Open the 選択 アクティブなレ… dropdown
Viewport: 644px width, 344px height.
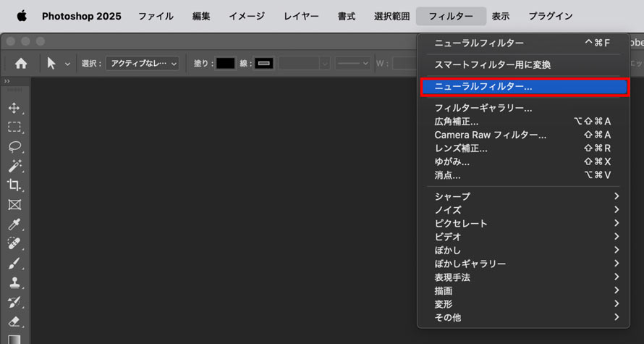coord(142,64)
